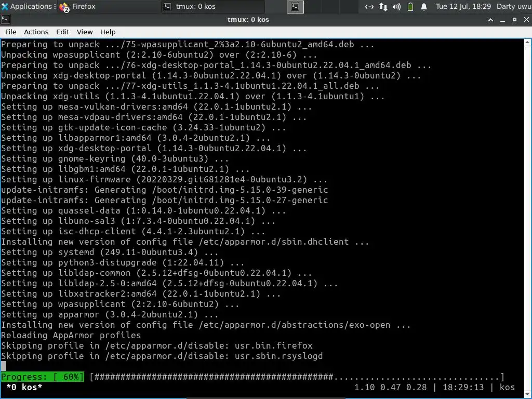Close the tmux terminal window
The width and height of the screenshot is (532, 399).
(526, 20)
